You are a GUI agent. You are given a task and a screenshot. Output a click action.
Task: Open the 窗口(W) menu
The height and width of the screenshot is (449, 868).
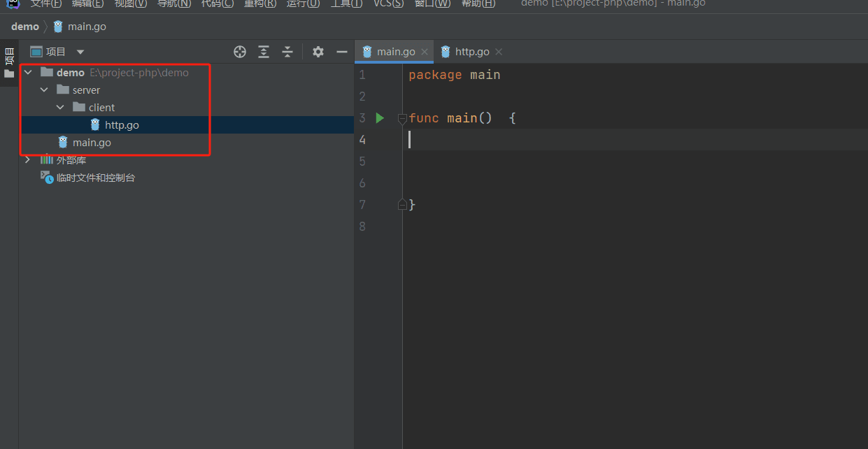click(x=432, y=3)
